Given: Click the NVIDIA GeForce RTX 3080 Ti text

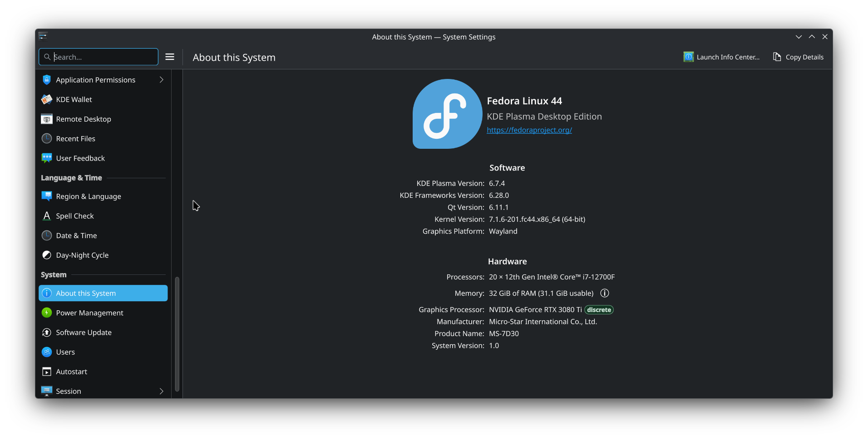Looking at the screenshot, I should (535, 309).
